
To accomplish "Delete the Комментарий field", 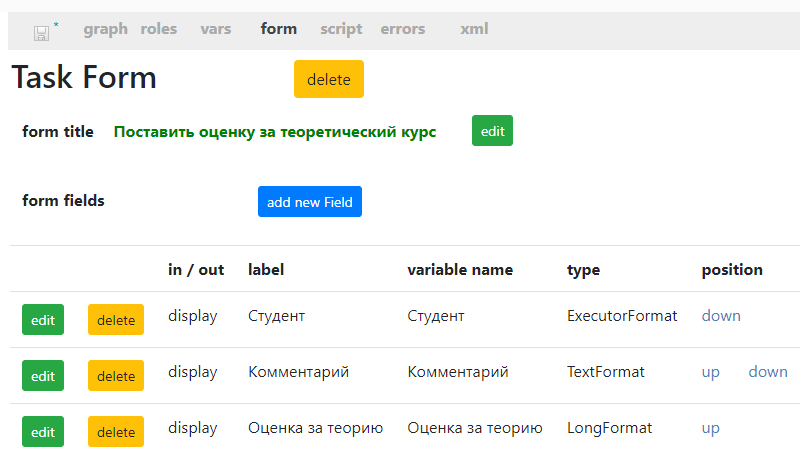I will (x=116, y=376).
